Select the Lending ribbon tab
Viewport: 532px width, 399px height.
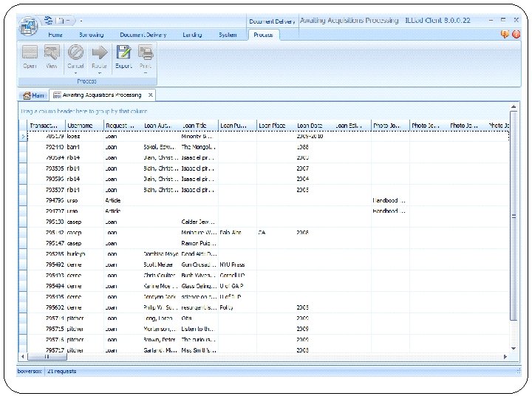[192, 35]
